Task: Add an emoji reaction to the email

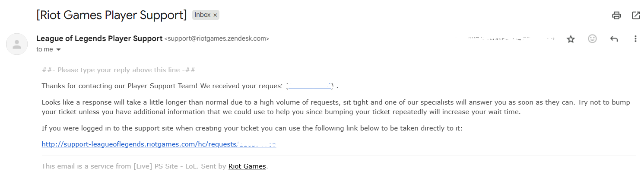Action: pos(592,39)
